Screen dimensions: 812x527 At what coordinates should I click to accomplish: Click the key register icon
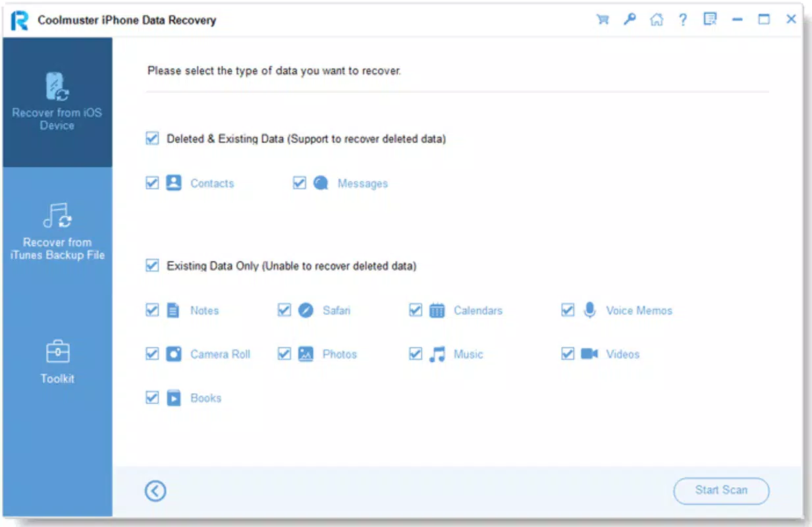(x=630, y=19)
